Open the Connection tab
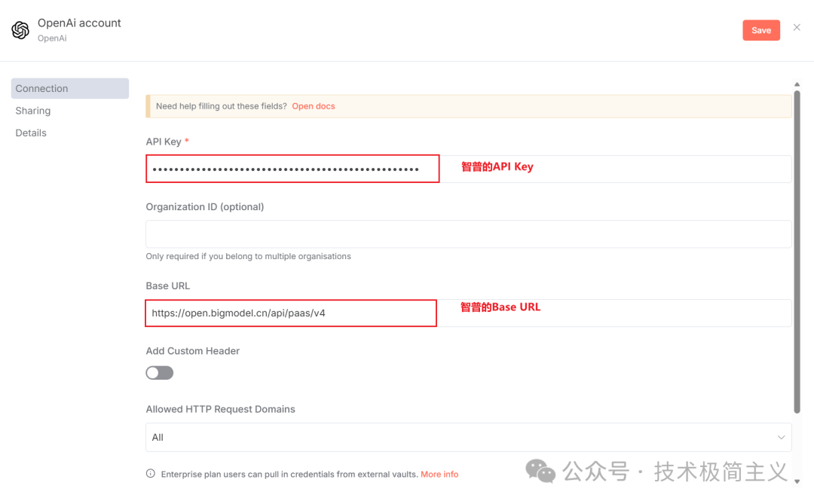814x504 pixels. (70, 88)
